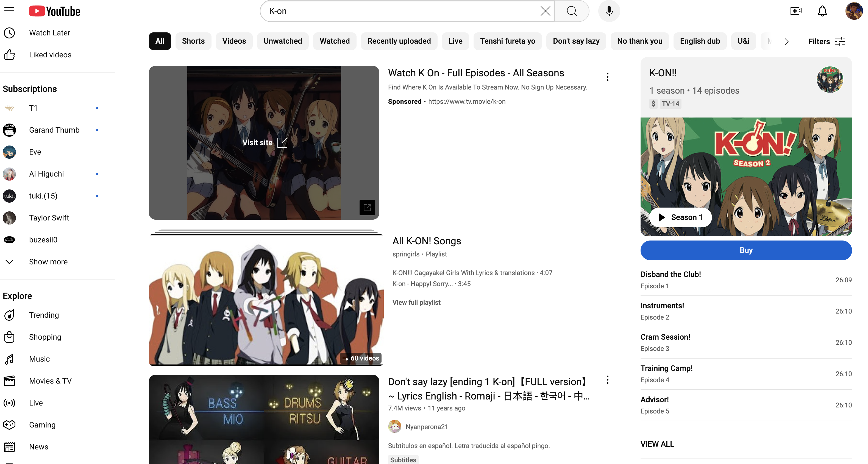Open the Create video icon

click(x=796, y=11)
